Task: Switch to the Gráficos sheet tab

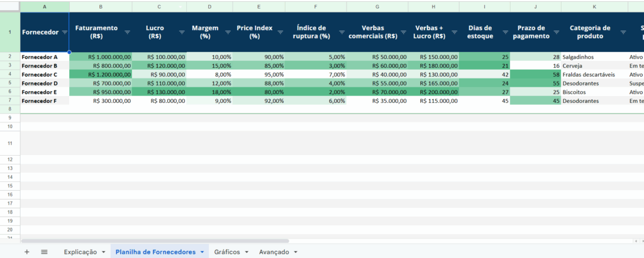Action: (x=226, y=252)
